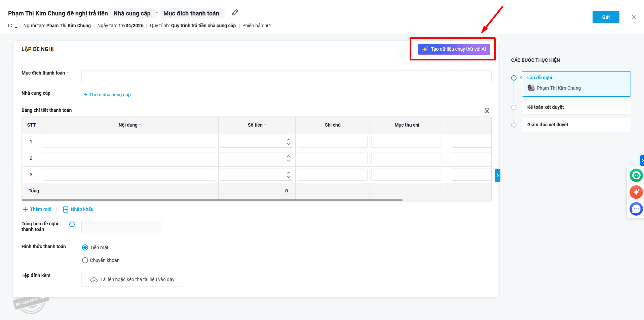Open the green chat assistant icon
This screenshot has width=644, height=320.
pyautogui.click(x=636, y=175)
